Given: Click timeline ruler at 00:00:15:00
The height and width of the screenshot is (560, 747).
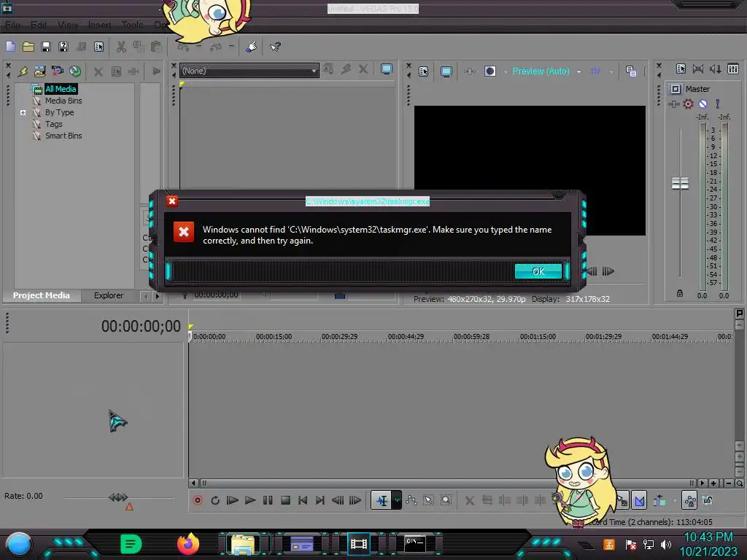Looking at the screenshot, I should (x=274, y=337).
